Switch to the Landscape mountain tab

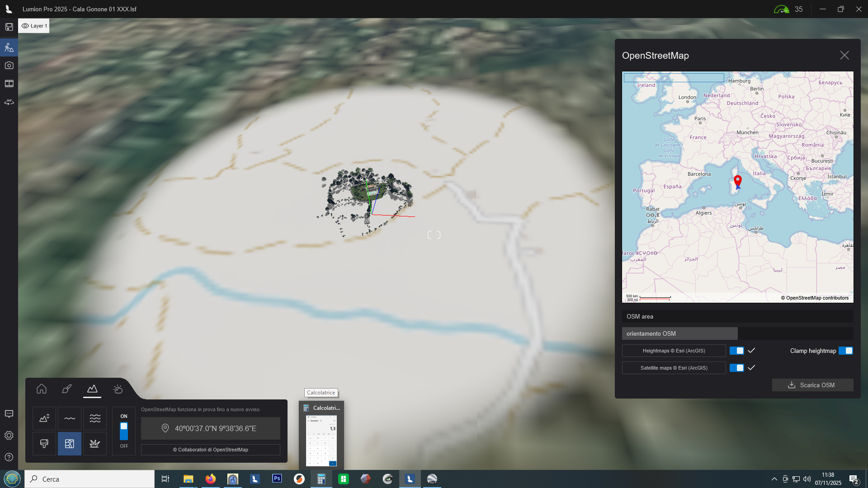click(92, 389)
